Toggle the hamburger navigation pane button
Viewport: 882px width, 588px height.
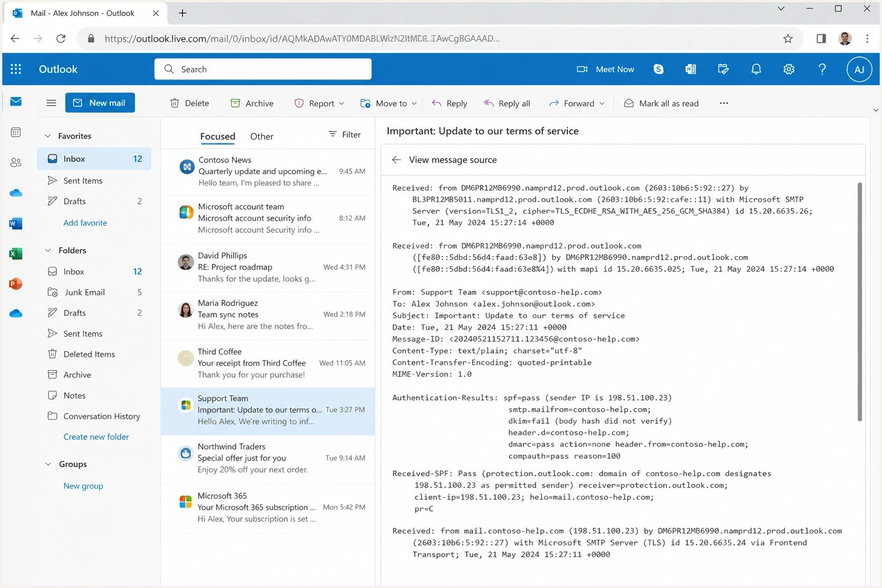51,103
